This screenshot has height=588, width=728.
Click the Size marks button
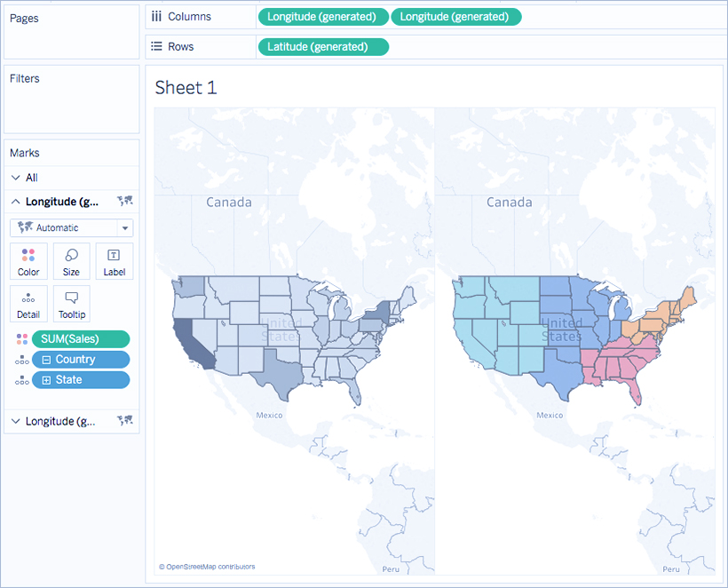pyautogui.click(x=71, y=261)
